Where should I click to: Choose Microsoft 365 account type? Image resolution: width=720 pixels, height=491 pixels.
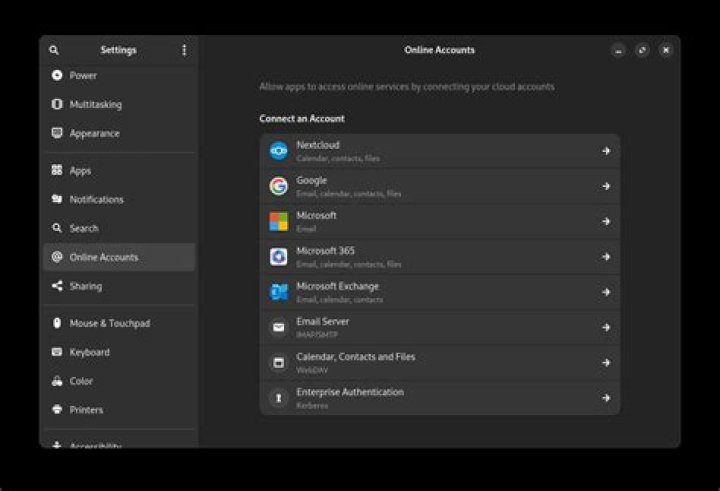440,257
